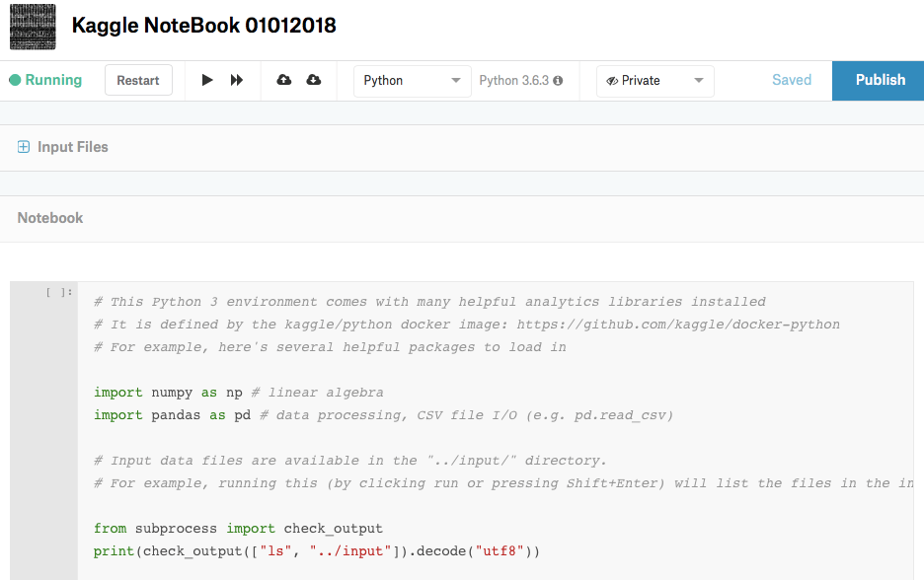Image resolution: width=924 pixels, height=580 pixels.
Task: Click the crossed-eye Private visibility icon
Action: [x=612, y=81]
